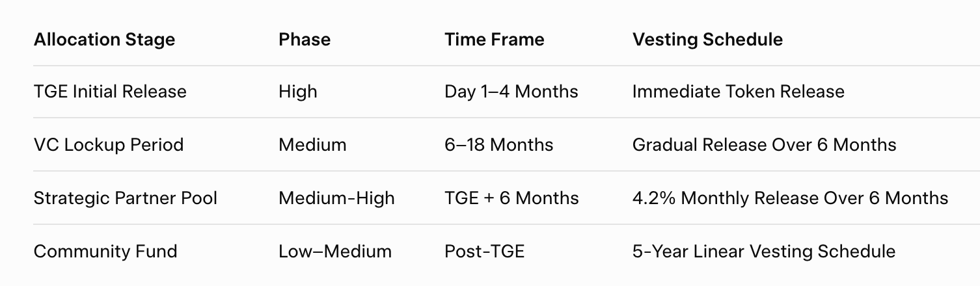The width and height of the screenshot is (980, 286).
Task: Click the Phase column header
Action: pos(305,40)
